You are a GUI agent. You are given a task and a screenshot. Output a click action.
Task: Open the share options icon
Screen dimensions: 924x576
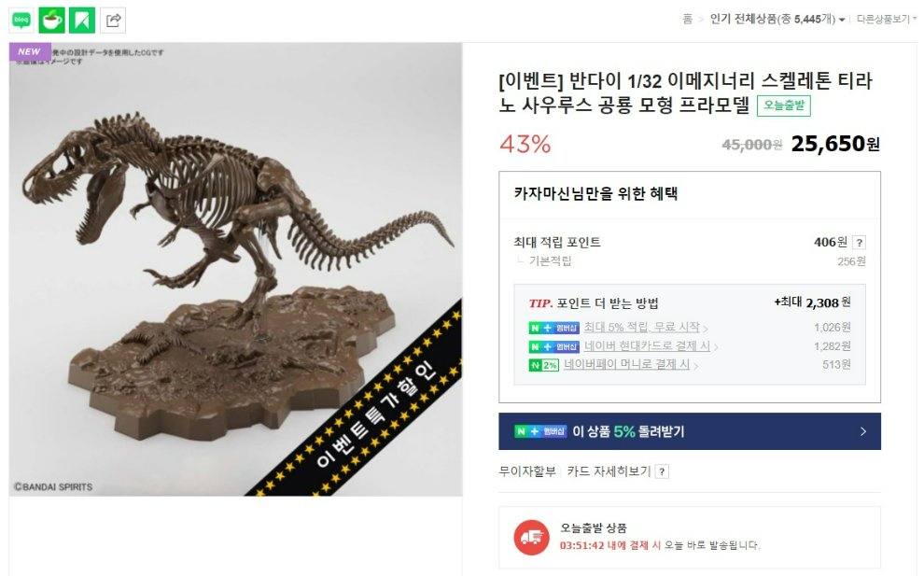(113, 21)
